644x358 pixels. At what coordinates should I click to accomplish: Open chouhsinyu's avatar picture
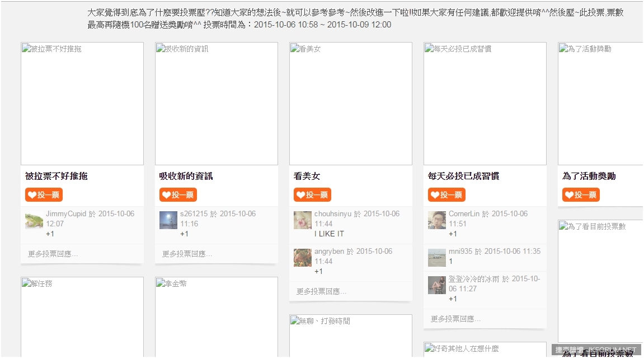tap(302, 220)
